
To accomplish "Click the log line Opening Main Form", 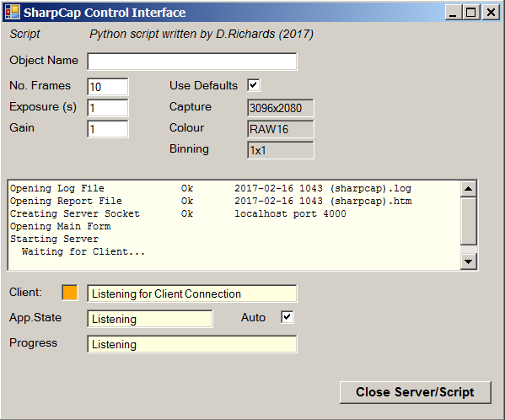I will tap(60, 226).
